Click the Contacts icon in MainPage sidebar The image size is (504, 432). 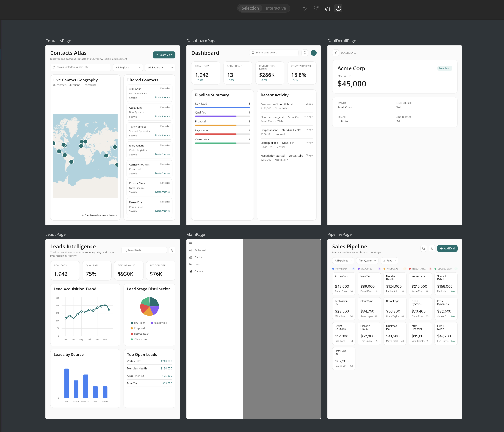pos(191,271)
